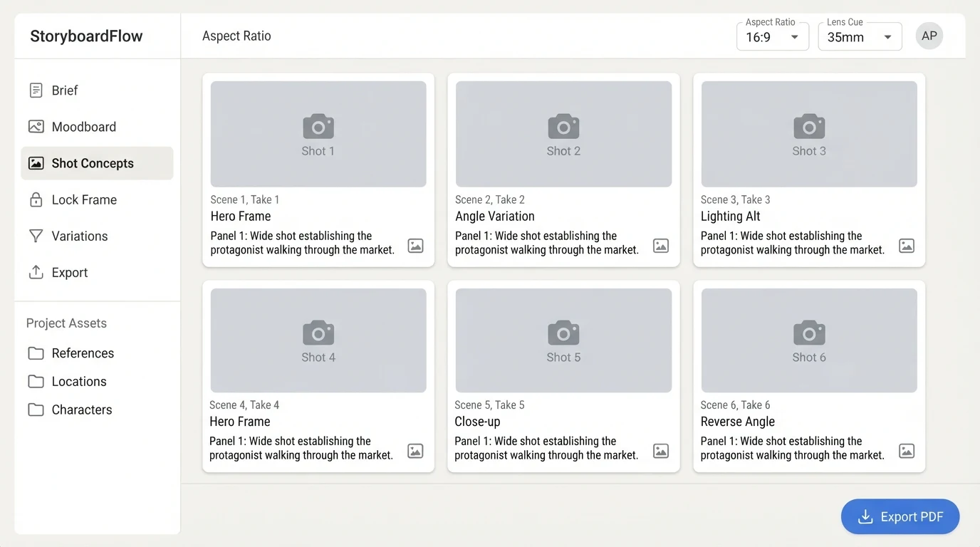Image resolution: width=980 pixels, height=547 pixels.
Task: Click the image icon on Scene 1 card
Action: click(x=415, y=246)
